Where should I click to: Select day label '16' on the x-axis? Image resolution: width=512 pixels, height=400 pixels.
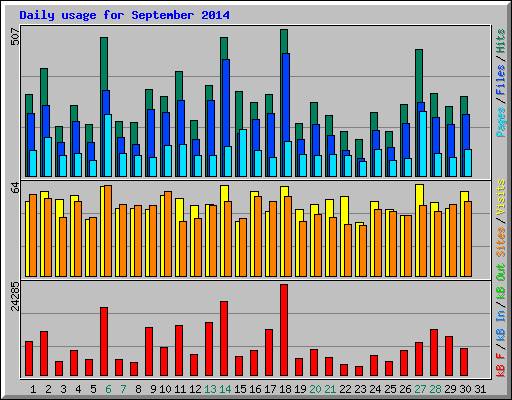255,389
